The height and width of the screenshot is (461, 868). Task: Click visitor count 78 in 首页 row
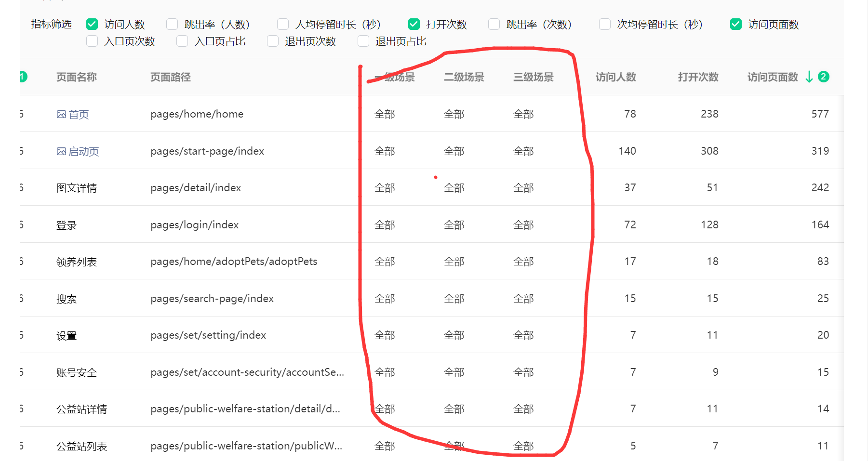(630, 114)
